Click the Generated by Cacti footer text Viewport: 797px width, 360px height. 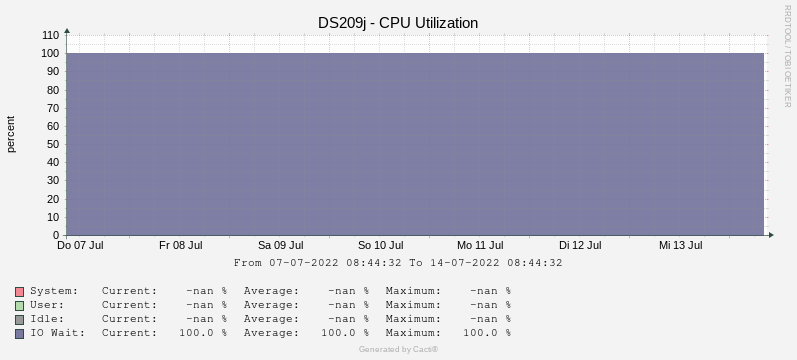(x=398, y=349)
